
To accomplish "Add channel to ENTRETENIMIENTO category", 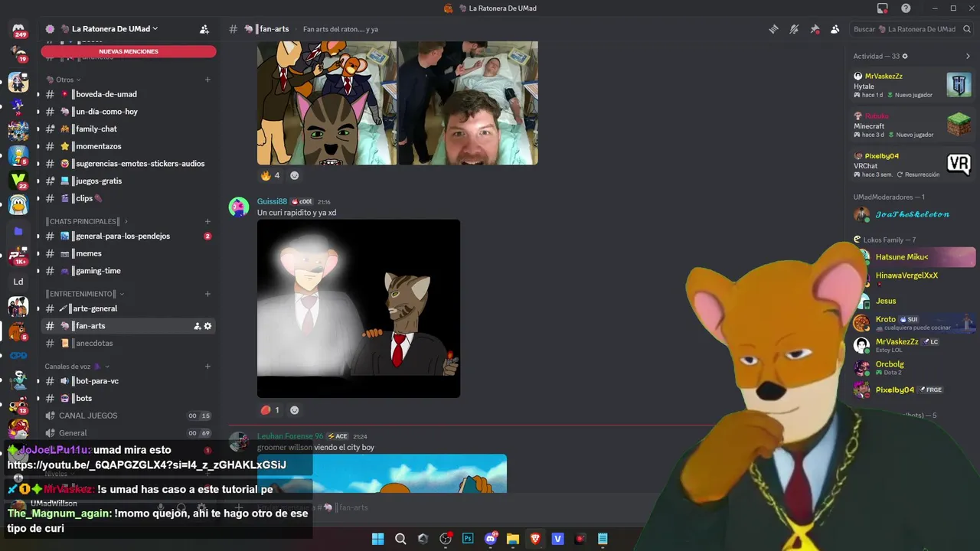I will 207,294.
